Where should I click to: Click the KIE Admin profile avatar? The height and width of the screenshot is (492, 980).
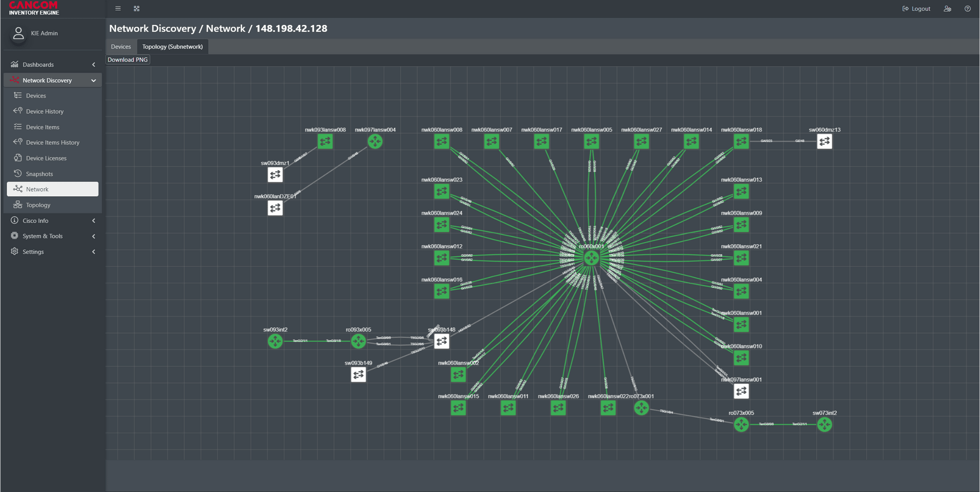tap(18, 33)
